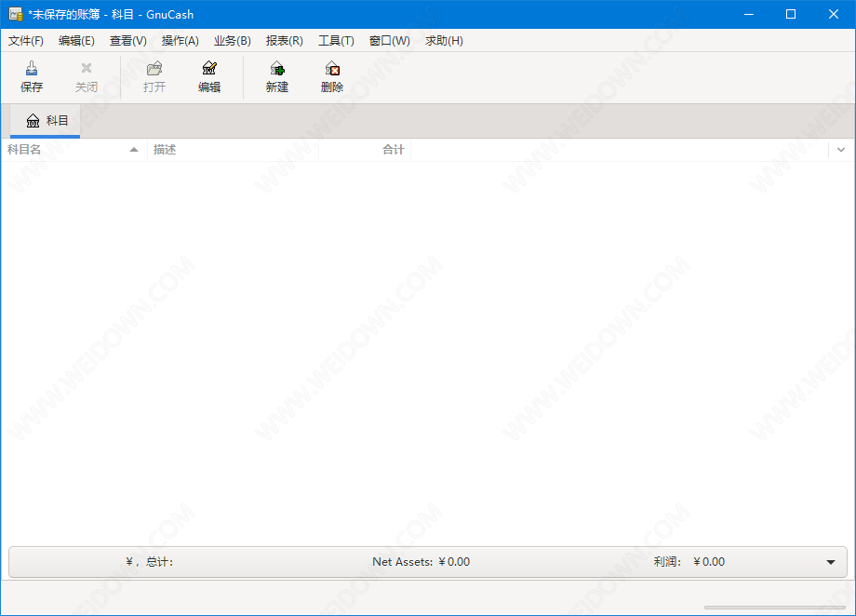Open the 编辑(E) menu

point(76,41)
